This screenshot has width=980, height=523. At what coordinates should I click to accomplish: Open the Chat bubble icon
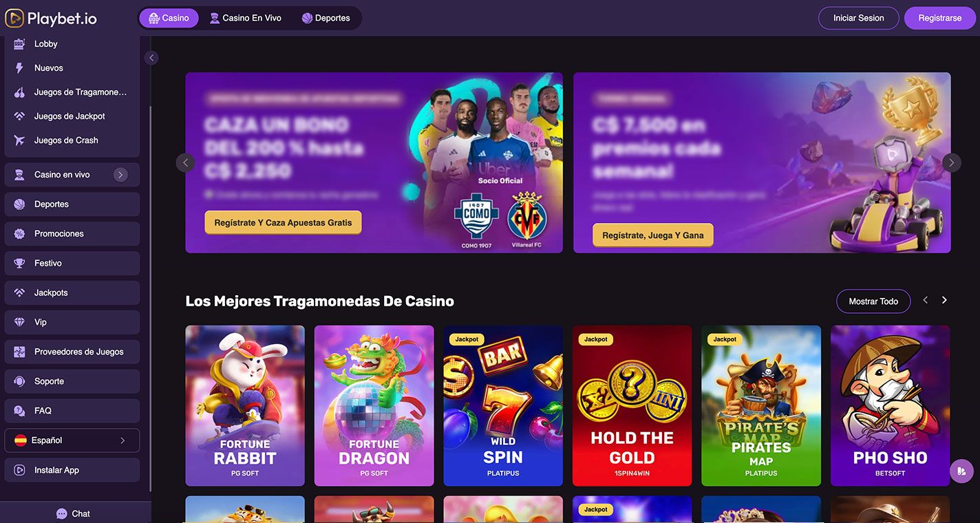(61, 513)
